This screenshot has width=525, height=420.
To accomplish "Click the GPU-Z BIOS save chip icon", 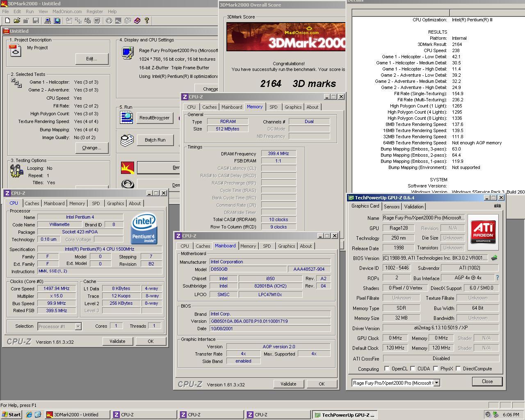I will click(494, 258).
